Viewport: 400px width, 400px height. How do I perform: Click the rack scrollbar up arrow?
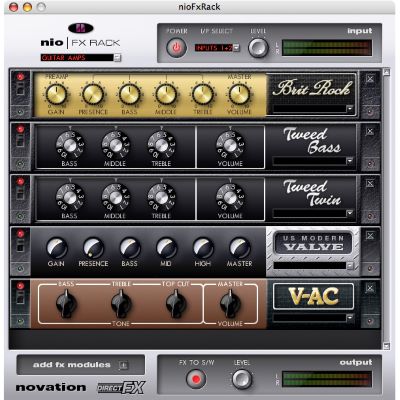(386, 72)
